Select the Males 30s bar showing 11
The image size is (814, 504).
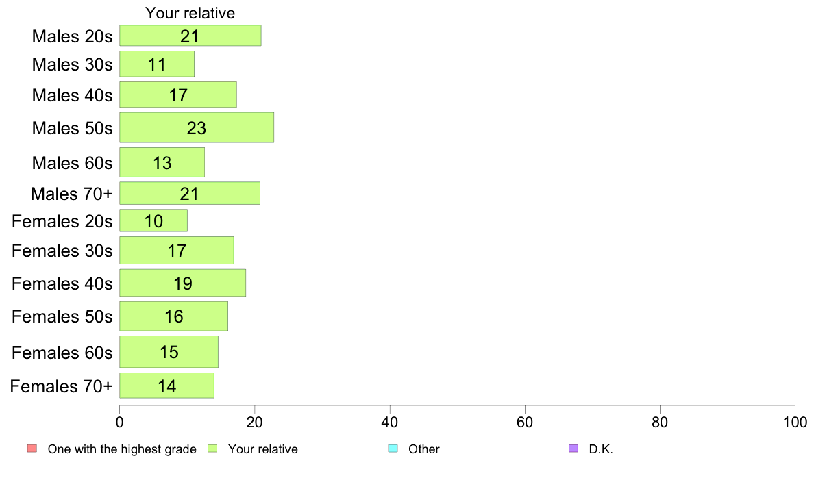click(x=157, y=64)
